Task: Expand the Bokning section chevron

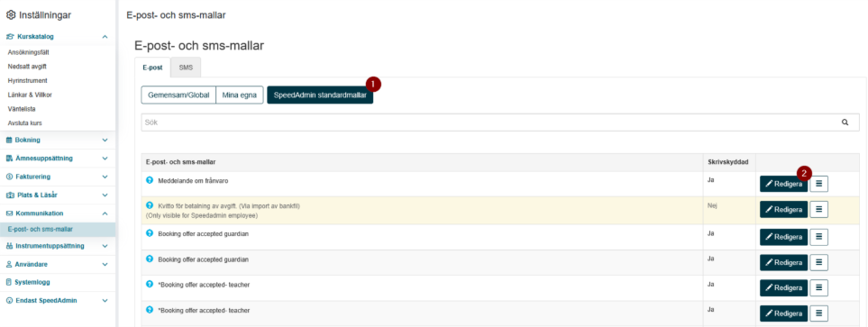Action: point(105,140)
